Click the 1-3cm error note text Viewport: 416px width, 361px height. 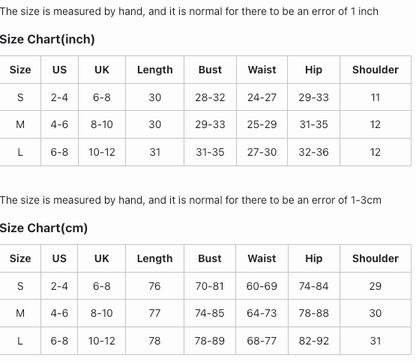click(x=191, y=200)
